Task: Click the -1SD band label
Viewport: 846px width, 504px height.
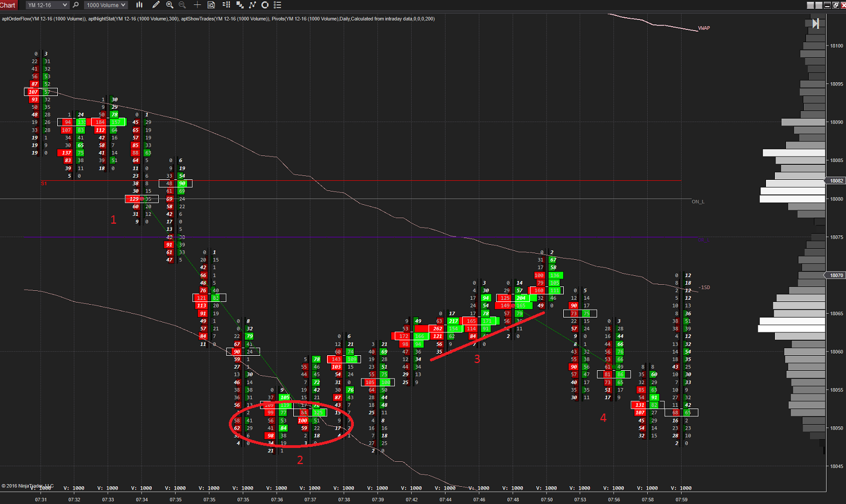Action: (x=704, y=287)
